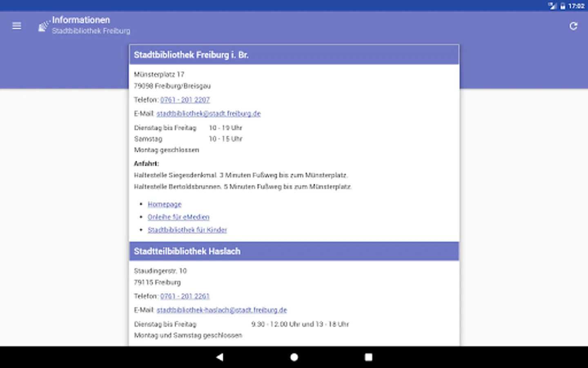The width and height of the screenshot is (588, 368).
Task: Open the Onleihe für eMedien link
Action: pyautogui.click(x=178, y=217)
